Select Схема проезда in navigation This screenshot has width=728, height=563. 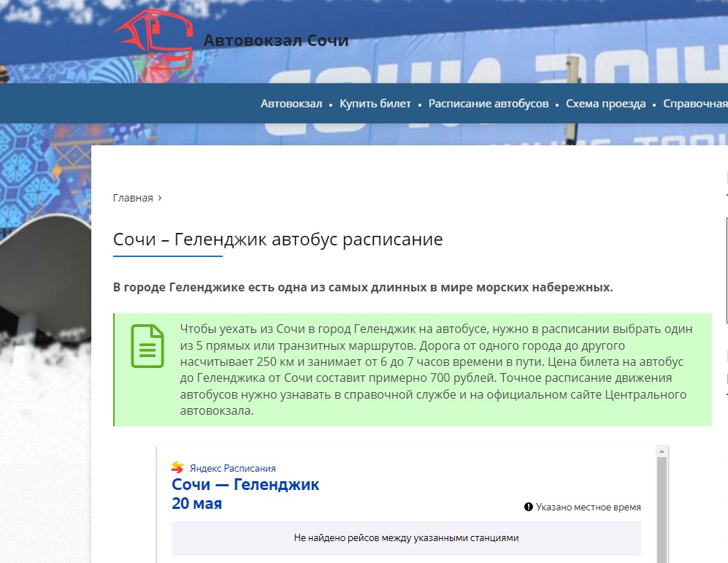[605, 104]
